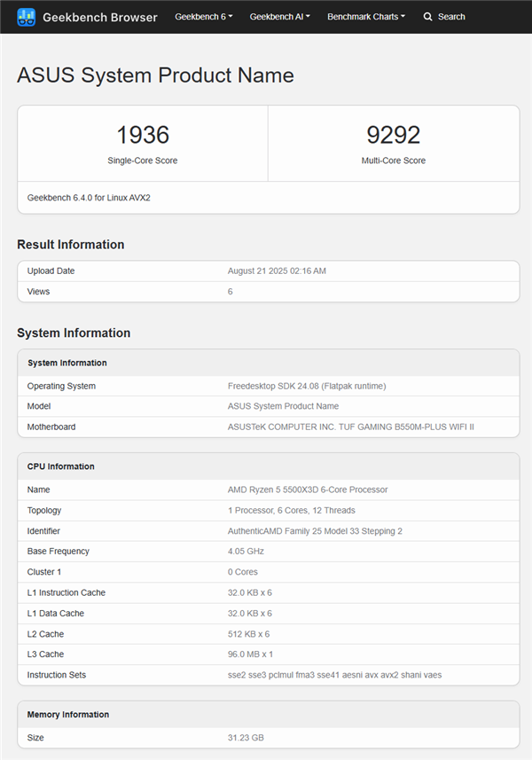
Task: Click the search magnifier icon
Action: coord(426,17)
